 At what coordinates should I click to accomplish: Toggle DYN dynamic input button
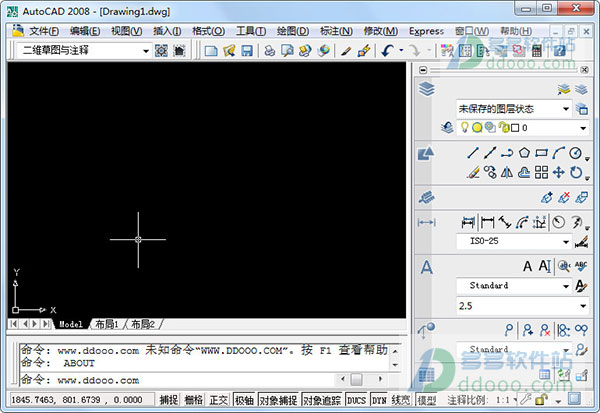click(x=379, y=400)
